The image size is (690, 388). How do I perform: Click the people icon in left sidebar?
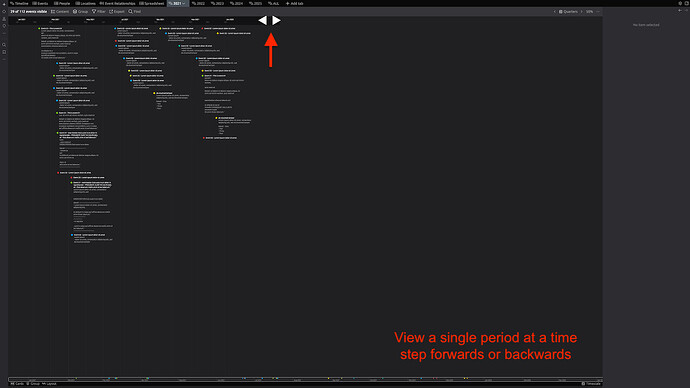4,19
